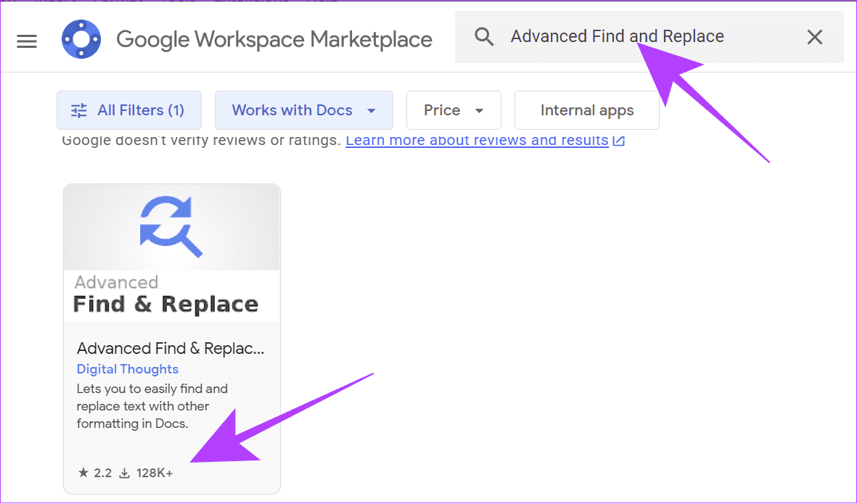The image size is (857, 504).
Task: Click the star rating 2.2 icon
Action: pyautogui.click(x=83, y=472)
